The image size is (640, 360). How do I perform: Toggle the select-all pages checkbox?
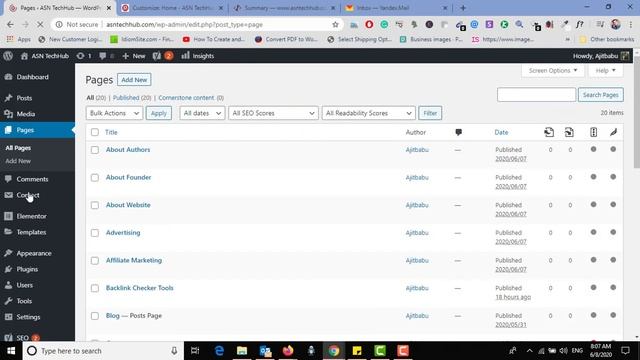(95, 132)
